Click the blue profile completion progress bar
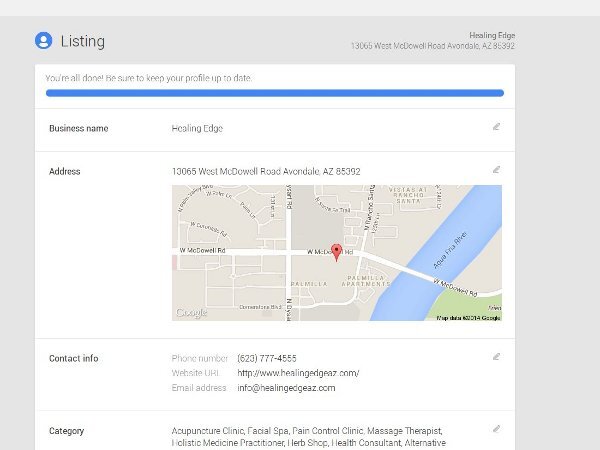The image size is (600, 450). coord(275,93)
